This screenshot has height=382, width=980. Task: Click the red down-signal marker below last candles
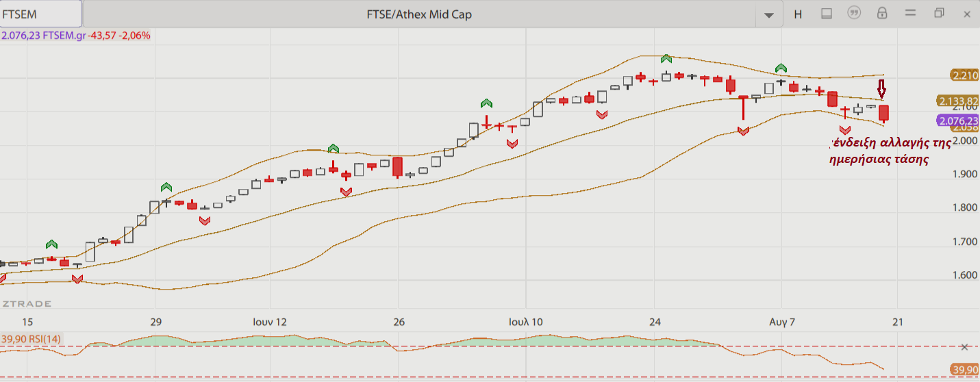point(844,130)
